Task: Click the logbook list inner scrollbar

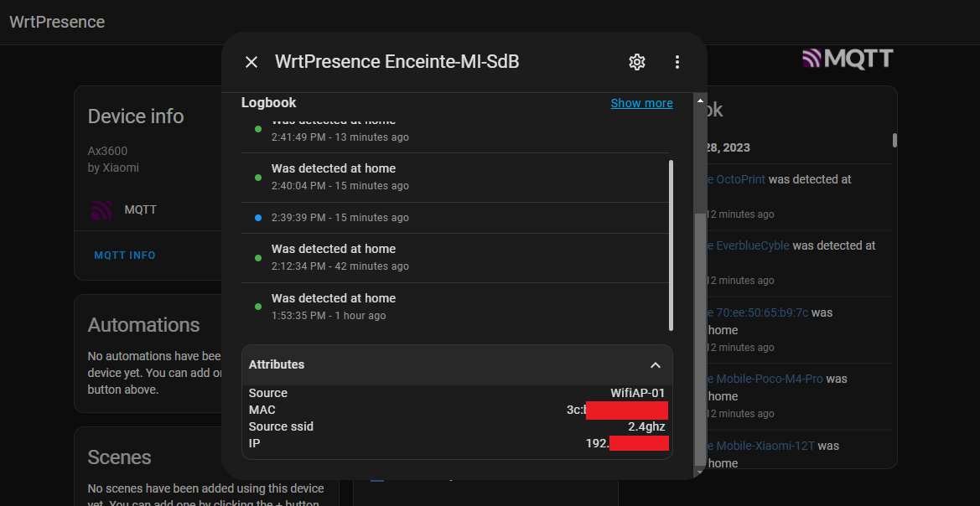Action: [x=671, y=245]
